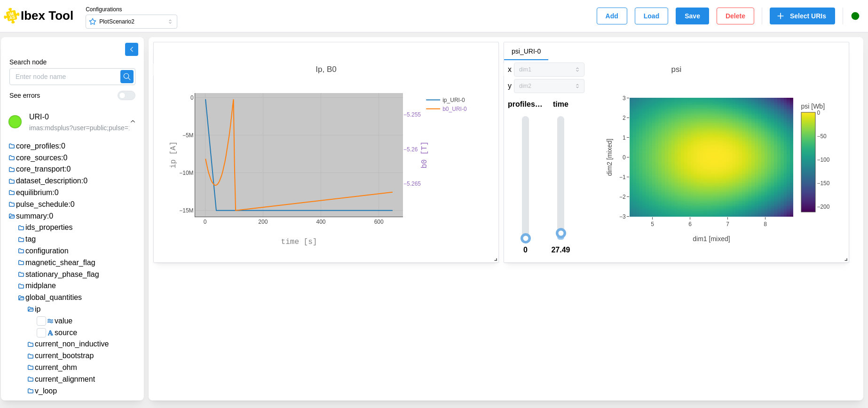Click the Load button
The width and height of the screenshot is (868, 408).
(x=651, y=16)
